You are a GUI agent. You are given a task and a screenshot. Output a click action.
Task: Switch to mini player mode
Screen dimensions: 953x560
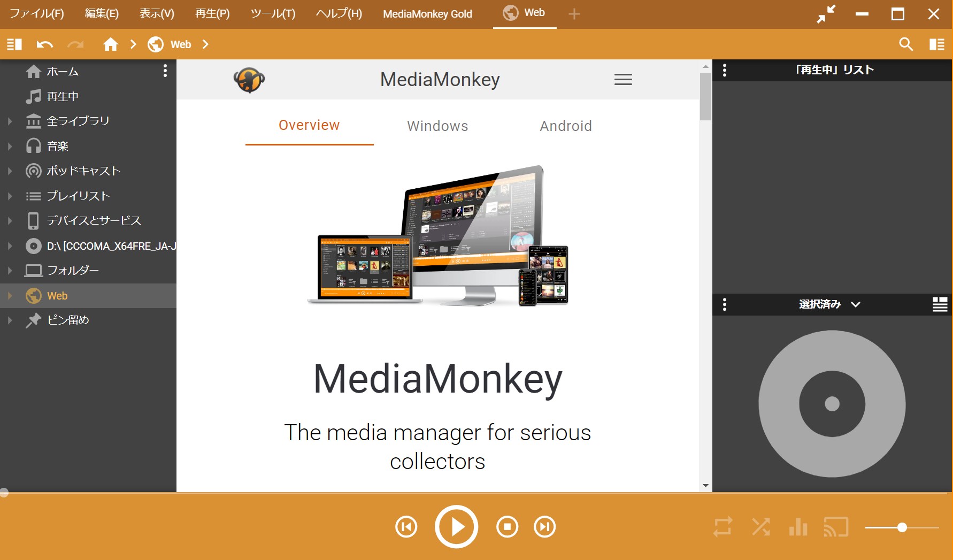(x=826, y=14)
